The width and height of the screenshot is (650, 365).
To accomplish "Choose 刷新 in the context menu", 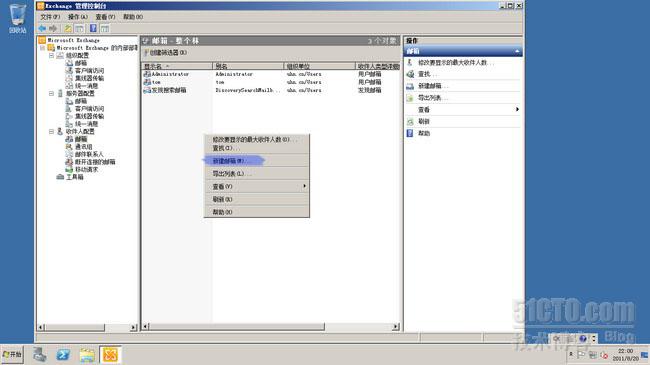I will 257,200.
